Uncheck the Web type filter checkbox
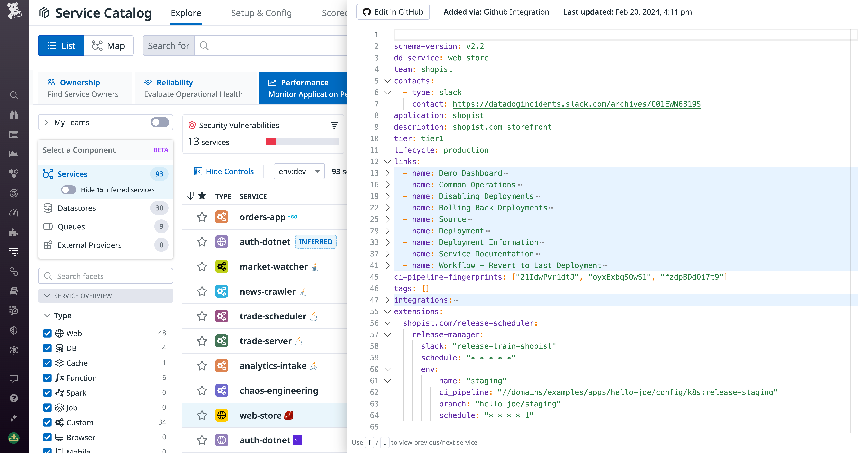The image size is (868, 453). click(47, 333)
